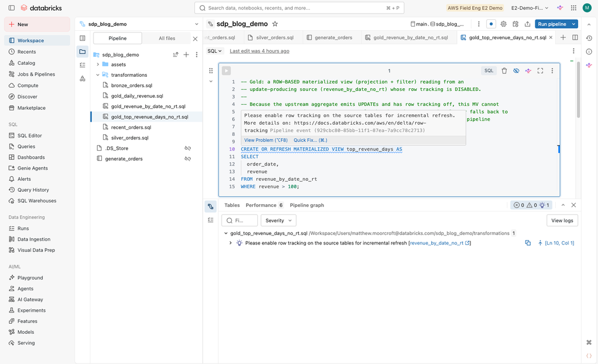Viewport: 598px width, 364px height.
Task: Open bronze_orders.sql file in tree
Action: [x=132, y=85]
